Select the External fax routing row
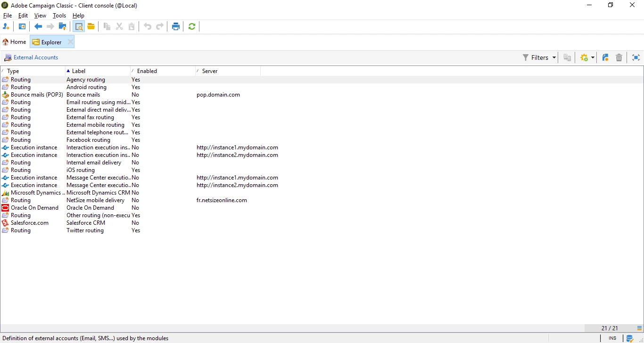The width and height of the screenshot is (644, 343). click(322, 117)
